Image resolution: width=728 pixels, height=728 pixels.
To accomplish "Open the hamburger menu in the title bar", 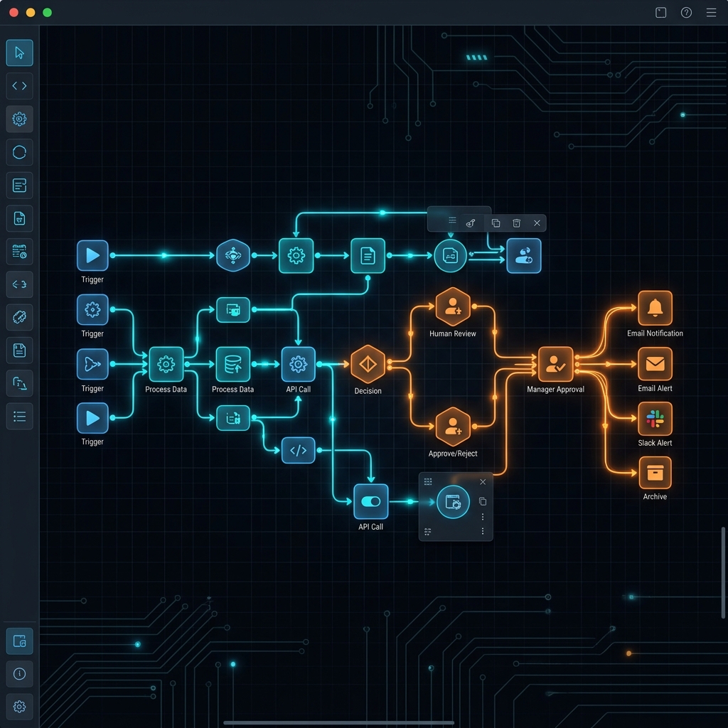I will point(711,12).
